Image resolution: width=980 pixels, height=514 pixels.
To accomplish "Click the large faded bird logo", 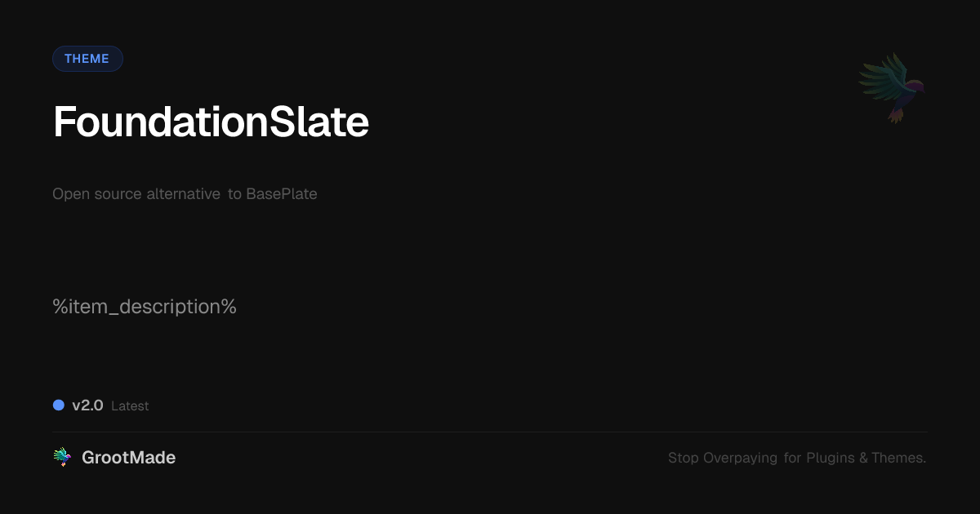I will [893, 86].
